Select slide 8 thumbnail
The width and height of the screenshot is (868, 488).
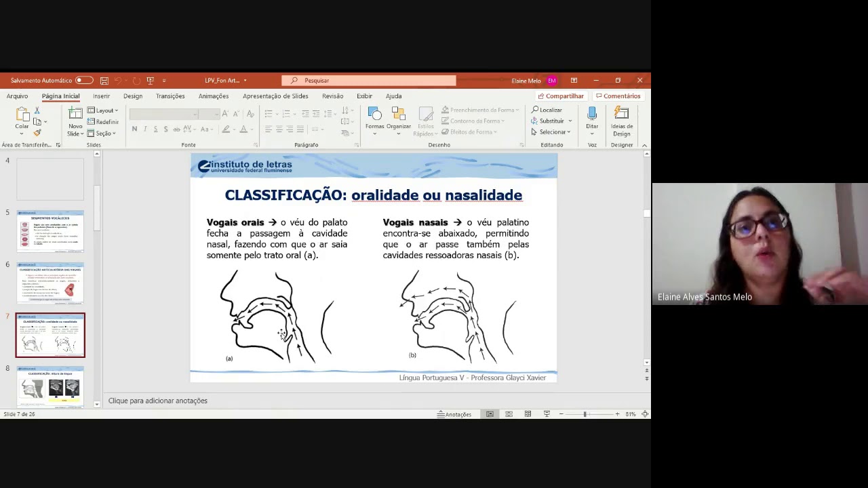tap(50, 386)
